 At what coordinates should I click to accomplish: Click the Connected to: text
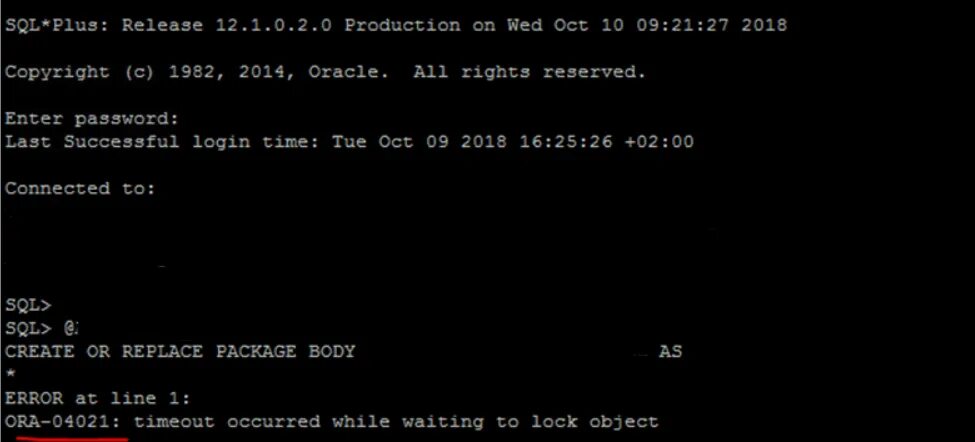point(80,188)
